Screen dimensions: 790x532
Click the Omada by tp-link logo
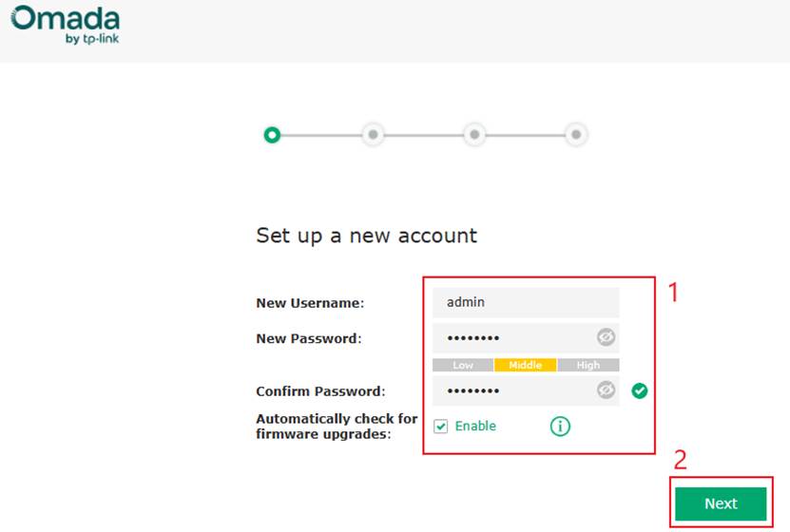click(67, 26)
